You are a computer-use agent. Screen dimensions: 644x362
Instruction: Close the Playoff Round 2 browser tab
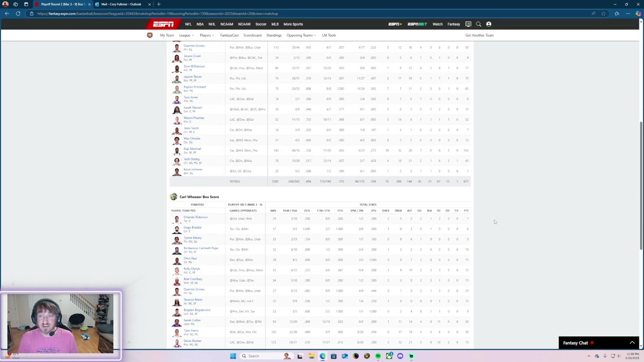point(90,4)
